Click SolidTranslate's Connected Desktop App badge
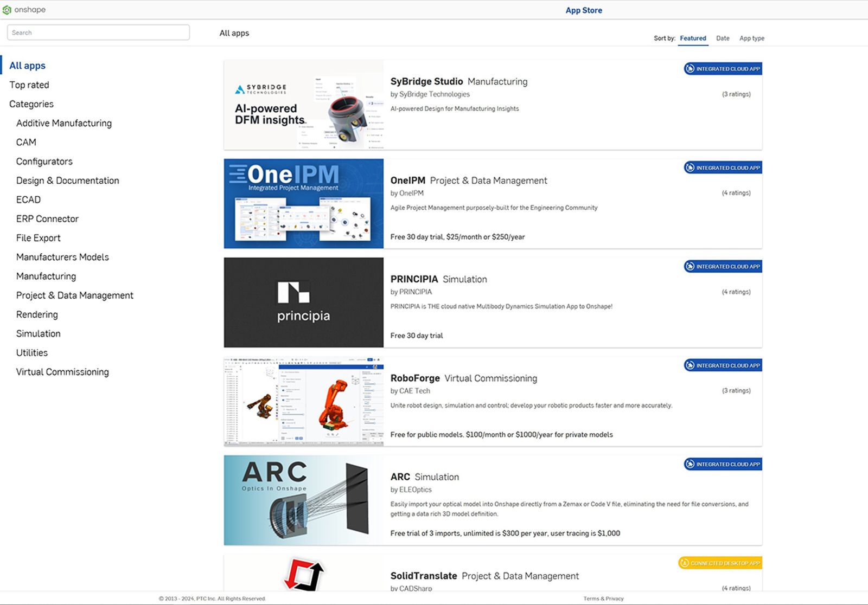 pos(720,563)
